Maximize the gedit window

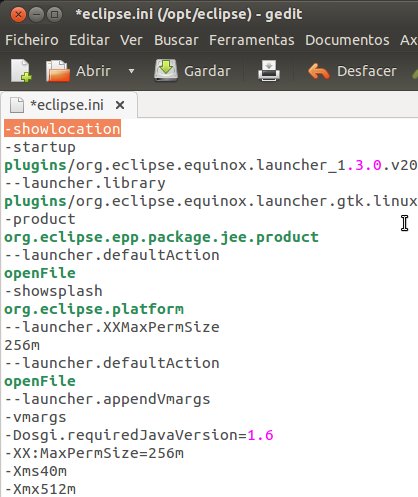(x=54, y=15)
